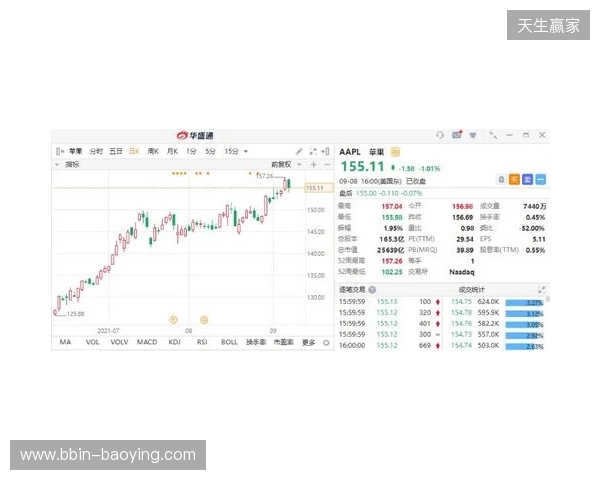Toggle the KDJ indicator

[x=174, y=342]
